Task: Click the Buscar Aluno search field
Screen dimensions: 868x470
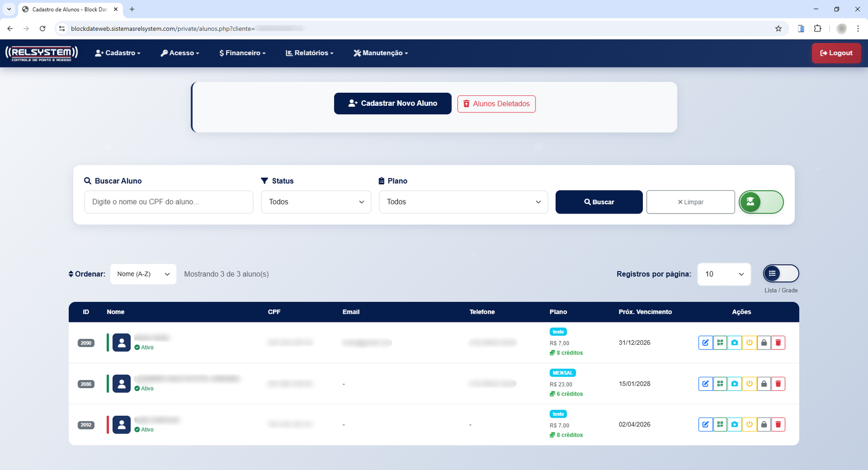Action: click(169, 202)
